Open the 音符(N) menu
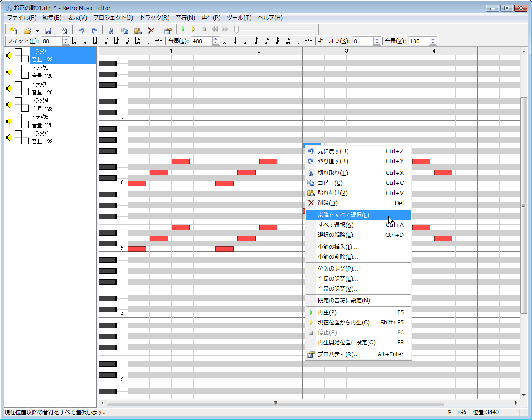532x420 pixels. (x=185, y=18)
